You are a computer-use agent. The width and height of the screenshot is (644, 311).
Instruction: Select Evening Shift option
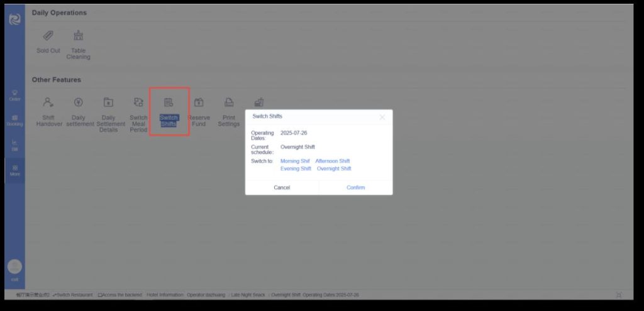point(296,169)
